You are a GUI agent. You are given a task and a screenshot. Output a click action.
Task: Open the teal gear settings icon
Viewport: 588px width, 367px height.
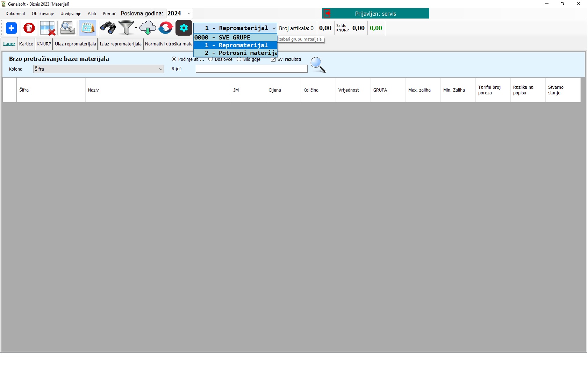point(184,28)
